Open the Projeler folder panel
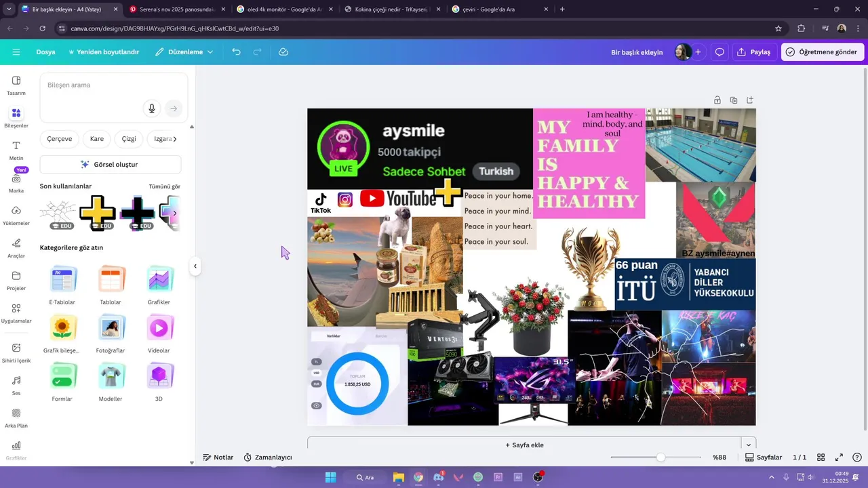 (x=16, y=281)
